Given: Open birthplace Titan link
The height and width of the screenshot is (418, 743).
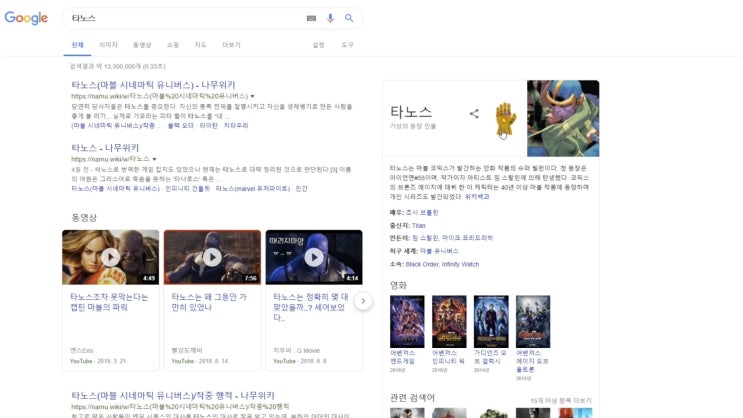Looking at the screenshot, I should (418, 226).
